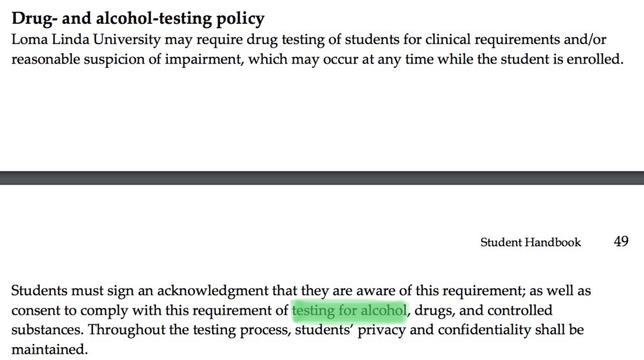644x360 pixels.
Task: Click the word 'controlled' after the highlight
Action: (x=519, y=310)
